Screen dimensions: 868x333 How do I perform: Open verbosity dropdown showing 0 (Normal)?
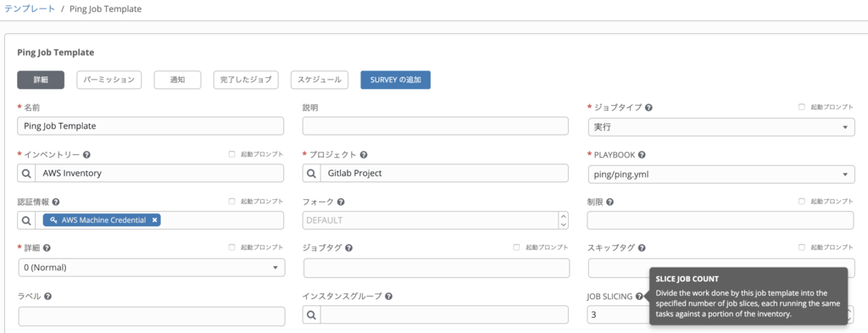coord(152,267)
